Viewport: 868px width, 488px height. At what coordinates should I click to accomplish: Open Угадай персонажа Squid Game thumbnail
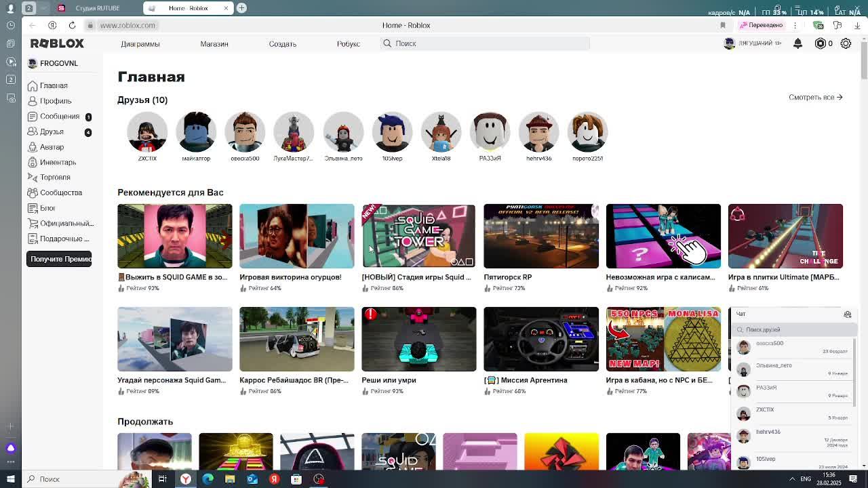pos(174,339)
